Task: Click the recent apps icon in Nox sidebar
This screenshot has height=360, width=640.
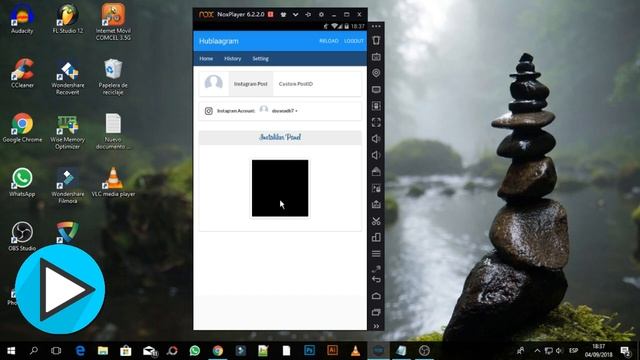Action: [x=376, y=312]
